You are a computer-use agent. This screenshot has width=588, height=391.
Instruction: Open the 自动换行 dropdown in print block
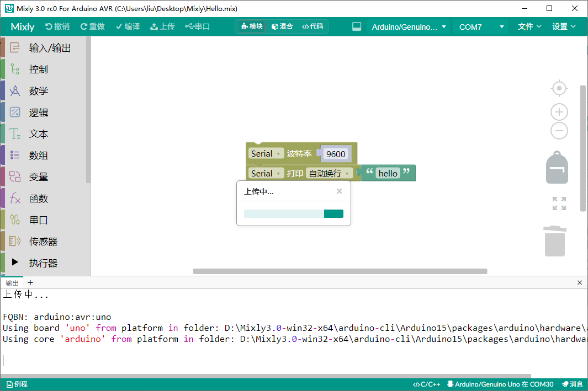point(329,173)
